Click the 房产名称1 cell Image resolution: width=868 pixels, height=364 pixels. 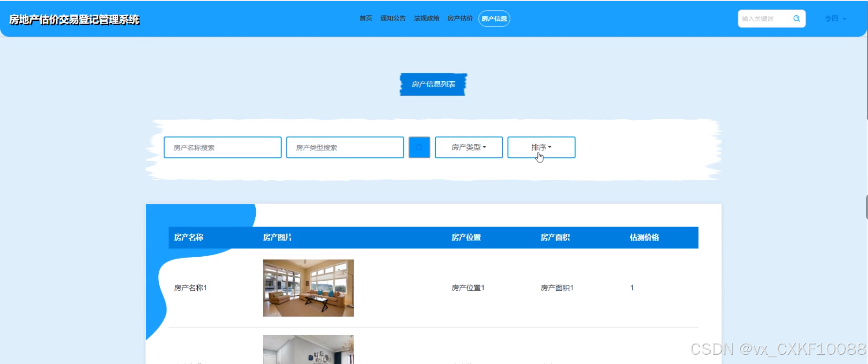190,288
